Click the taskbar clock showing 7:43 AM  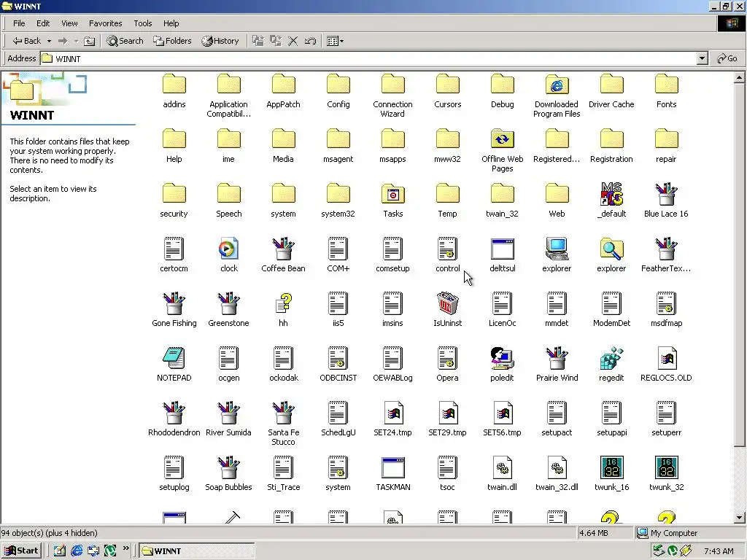[719, 551]
